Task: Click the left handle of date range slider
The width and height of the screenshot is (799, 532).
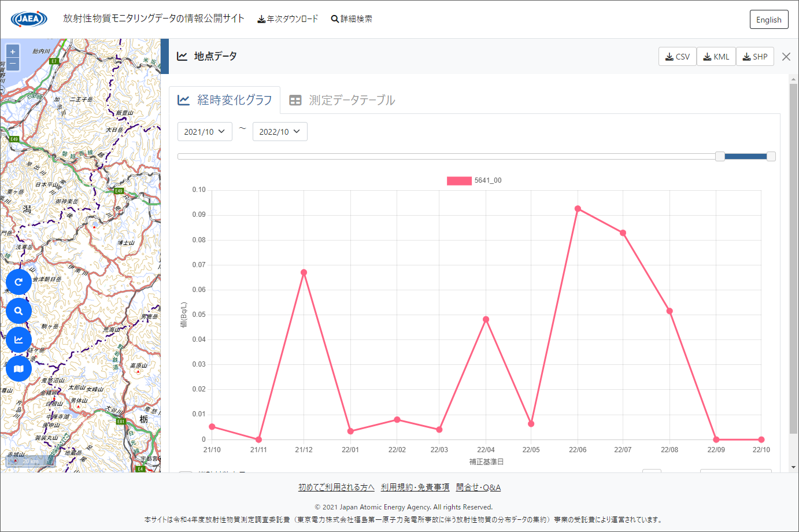Action: tap(720, 156)
